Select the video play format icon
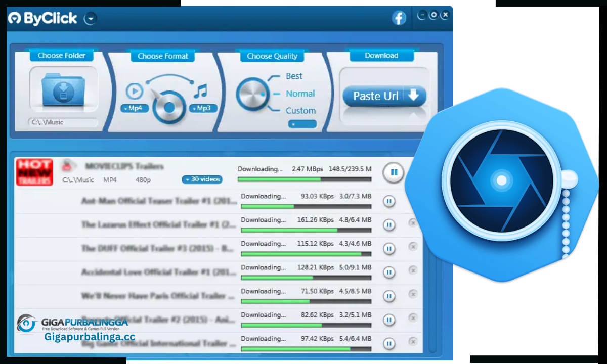The height and width of the screenshot is (364, 607). coord(134,92)
